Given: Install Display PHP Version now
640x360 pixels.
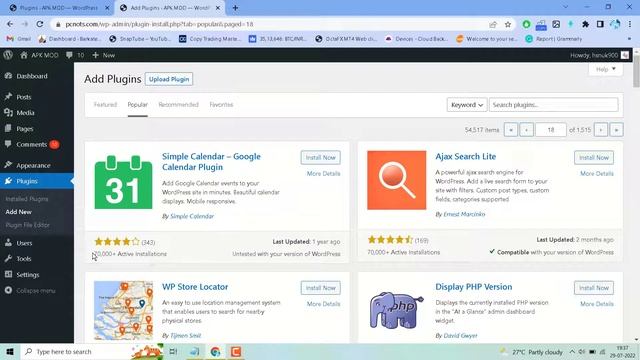Looking at the screenshot, I should click(594, 288).
